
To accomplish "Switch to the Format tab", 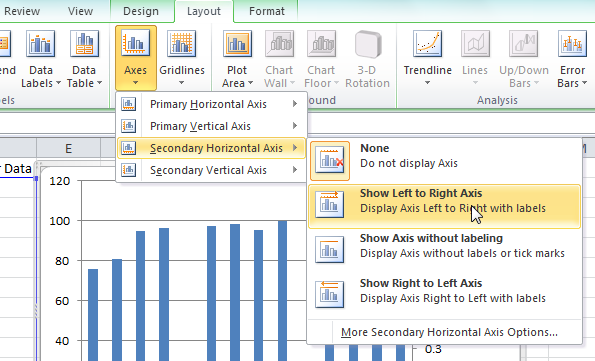I will click(267, 11).
